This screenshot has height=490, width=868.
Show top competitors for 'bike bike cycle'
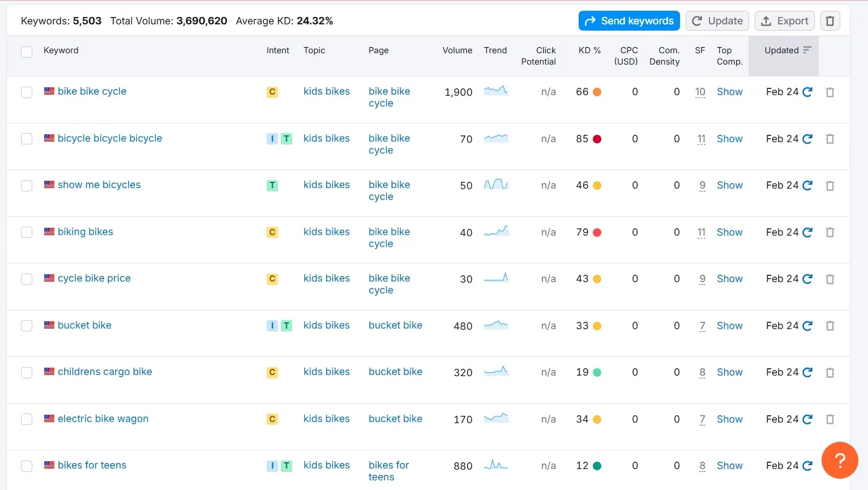click(x=729, y=92)
